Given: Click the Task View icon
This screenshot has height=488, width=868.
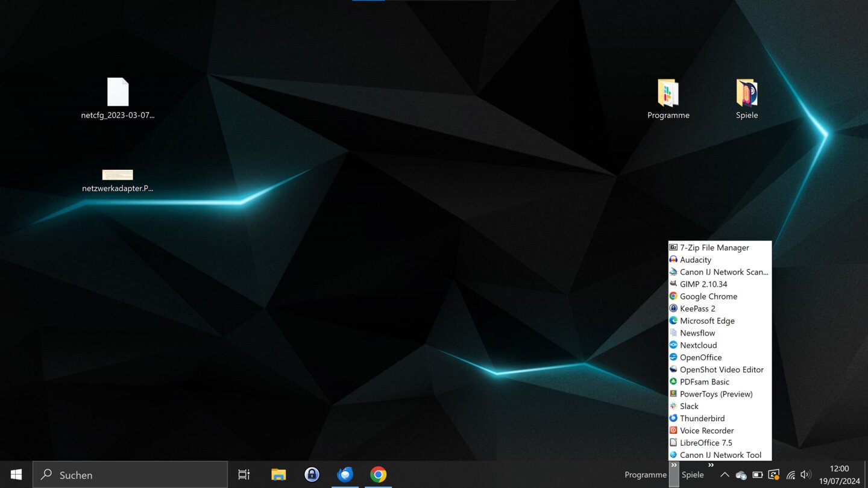Looking at the screenshot, I should pyautogui.click(x=244, y=475).
